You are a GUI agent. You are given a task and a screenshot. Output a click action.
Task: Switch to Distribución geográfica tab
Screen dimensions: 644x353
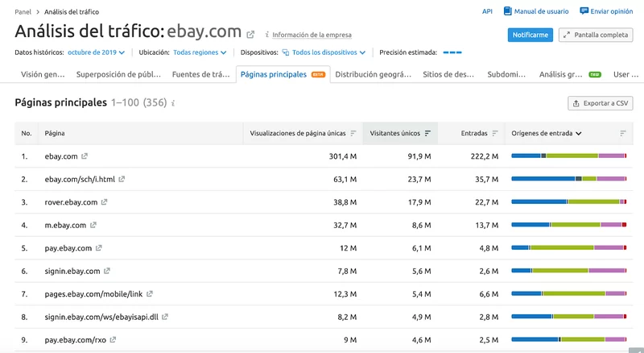coord(373,74)
